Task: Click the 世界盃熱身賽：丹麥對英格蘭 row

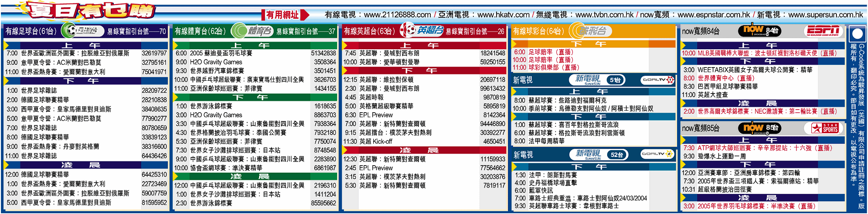Action: [86, 146]
